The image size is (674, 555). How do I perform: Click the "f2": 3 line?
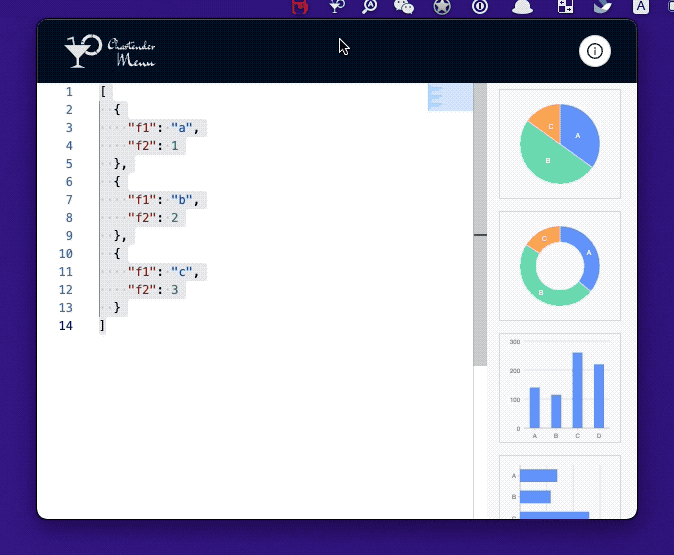tap(153, 290)
